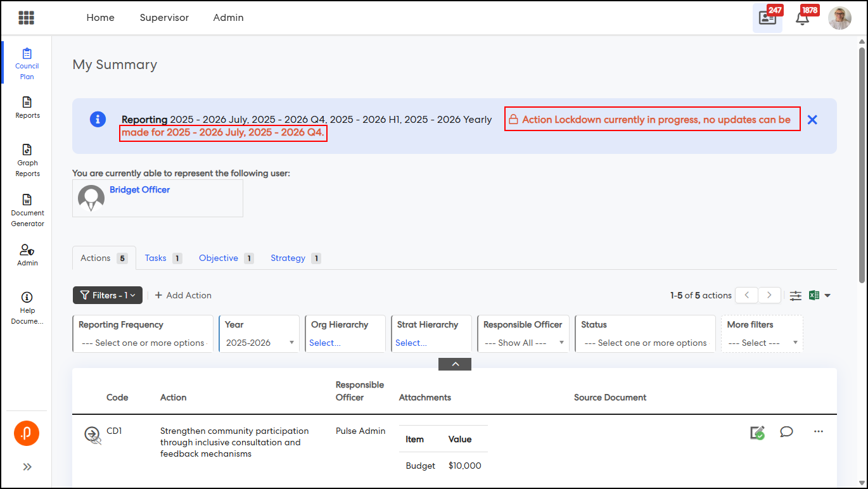Open the Bridget Officer user link
This screenshot has width=868, height=489.
[x=139, y=189]
